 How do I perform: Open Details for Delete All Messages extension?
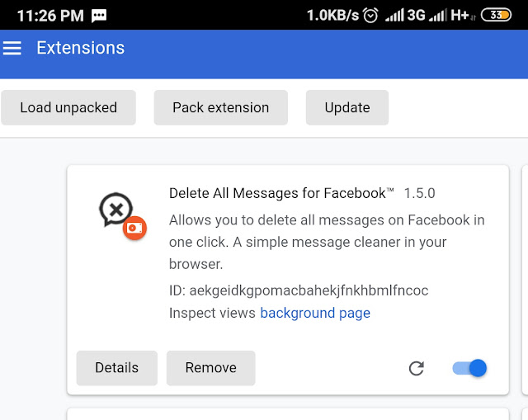click(x=117, y=368)
